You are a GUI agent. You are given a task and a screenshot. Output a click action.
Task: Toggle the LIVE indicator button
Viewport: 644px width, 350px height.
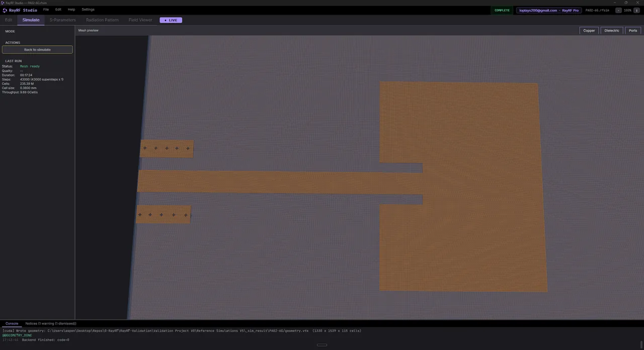click(x=171, y=20)
